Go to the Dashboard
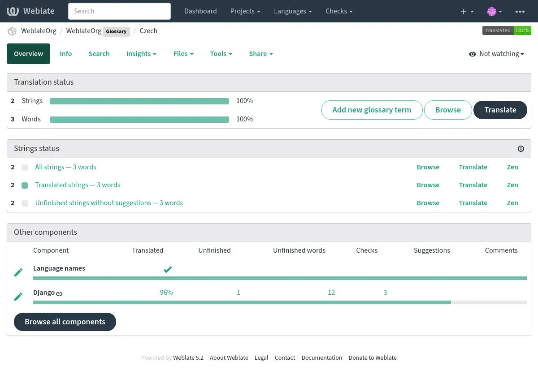The width and height of the screenshot is (538, 392). pos(200,11)
